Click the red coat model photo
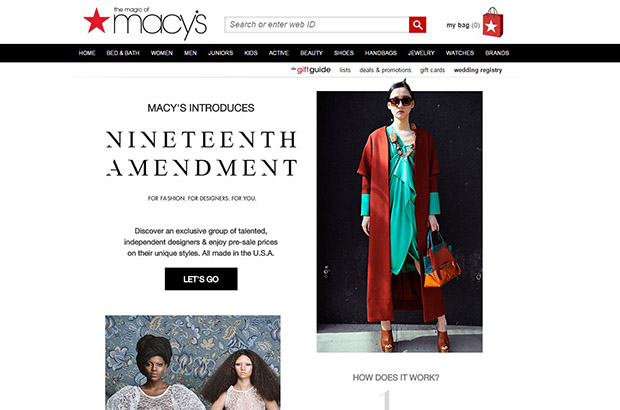 pyautogui.click(x=399, y=221)
